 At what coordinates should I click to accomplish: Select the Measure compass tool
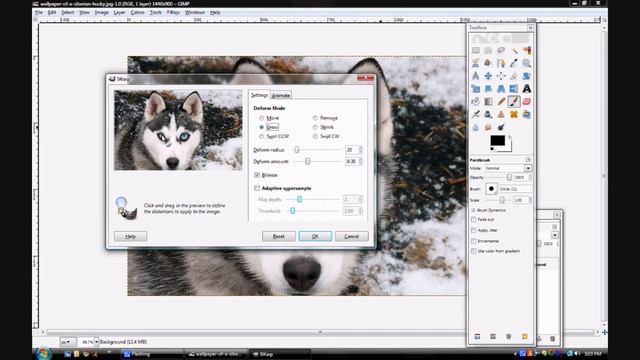tap(476, 76)
